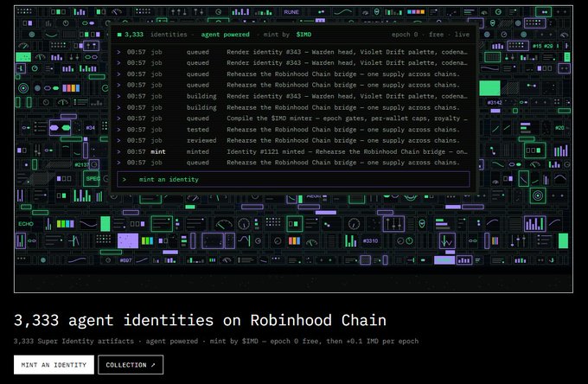Select the reviewed Rehearse bridge job row

[293, 140]
